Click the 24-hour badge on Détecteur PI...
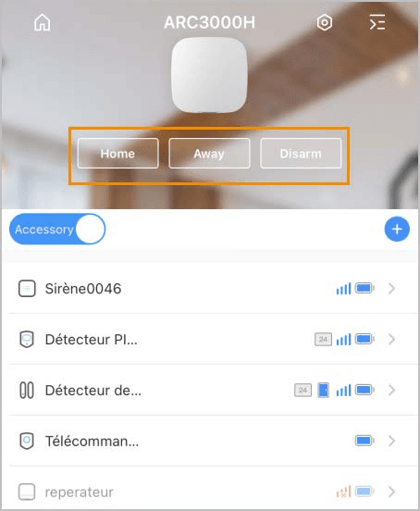This screenshot has width=420, height=511. pos(323,339)
